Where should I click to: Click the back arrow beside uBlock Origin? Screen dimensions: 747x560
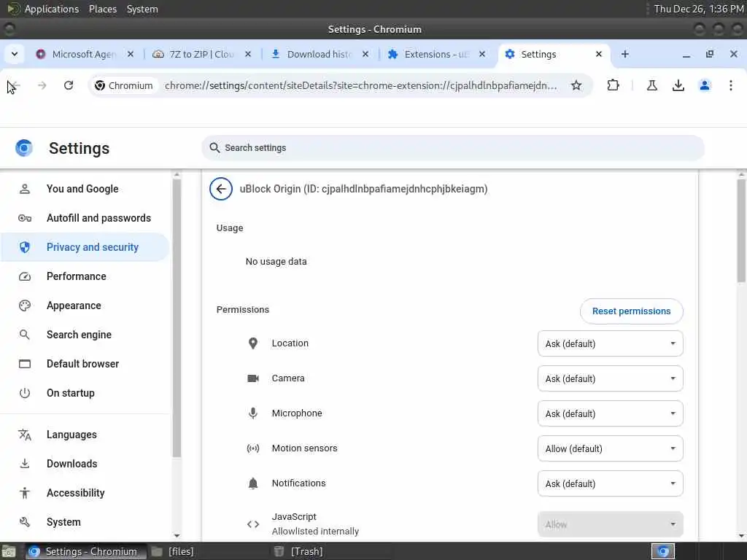pyautogui.click(x=221, y=189)
